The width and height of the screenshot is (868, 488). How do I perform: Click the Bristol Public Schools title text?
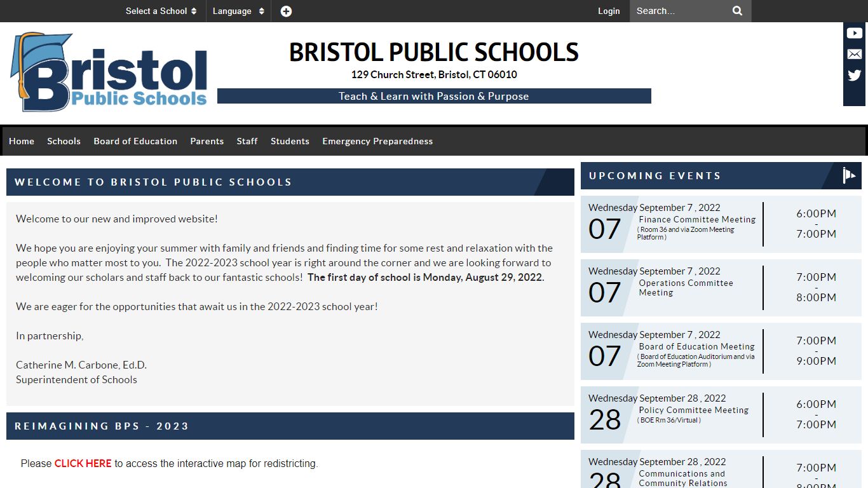point(434,52)
